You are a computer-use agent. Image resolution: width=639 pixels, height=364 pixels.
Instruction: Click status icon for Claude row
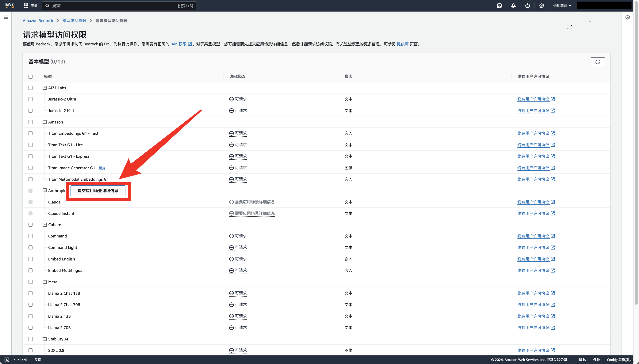(x=231, y=202)
